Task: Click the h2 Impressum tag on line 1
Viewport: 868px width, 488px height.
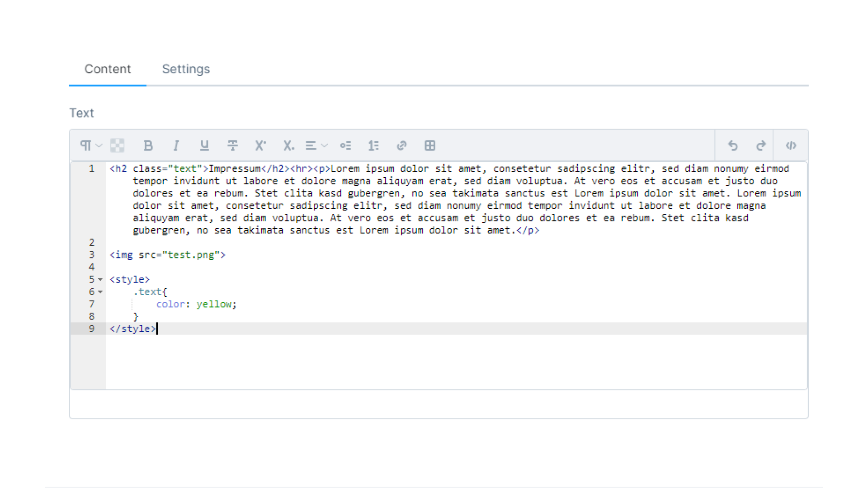Action: (199, 169)
